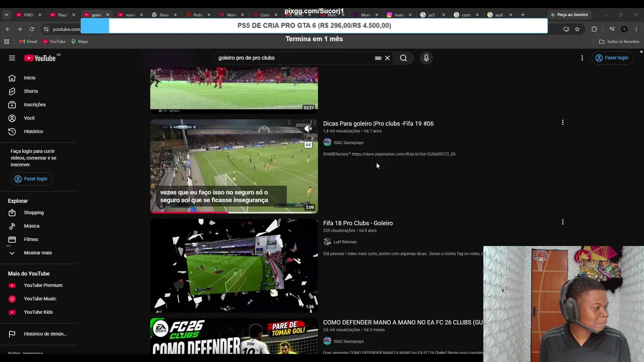
Task: Close the goleiro YouTube browser tab
Action: coord(107,15)
